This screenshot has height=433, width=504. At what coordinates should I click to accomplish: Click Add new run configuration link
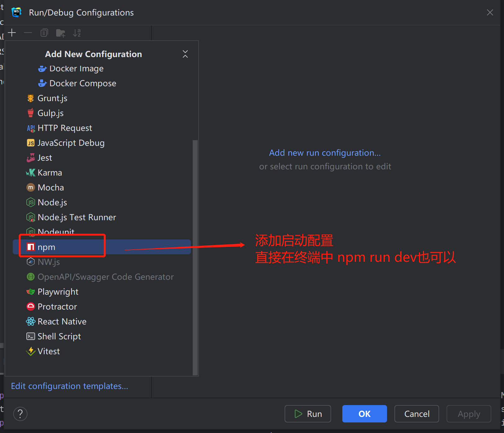325,153
